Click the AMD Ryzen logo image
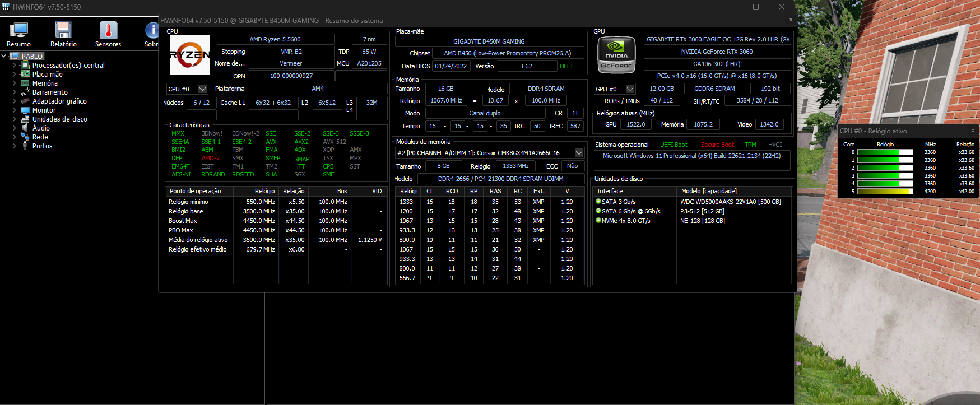Image resolution: width=980 pixels, height=405 pixels. click(x=190, y=55)
